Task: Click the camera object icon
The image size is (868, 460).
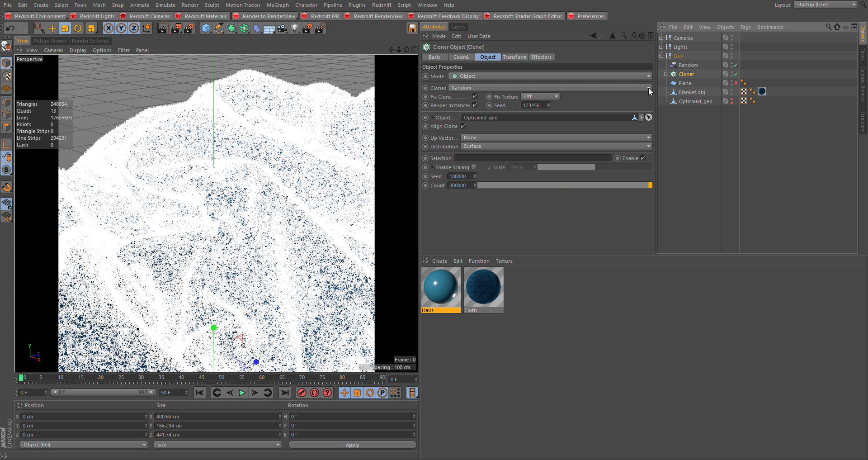Action: click(282, 28)
